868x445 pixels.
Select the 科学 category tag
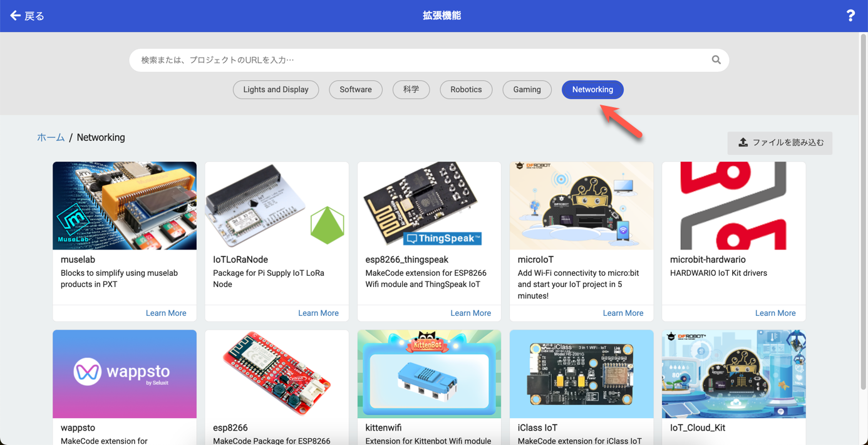click(x=411, y=90)
